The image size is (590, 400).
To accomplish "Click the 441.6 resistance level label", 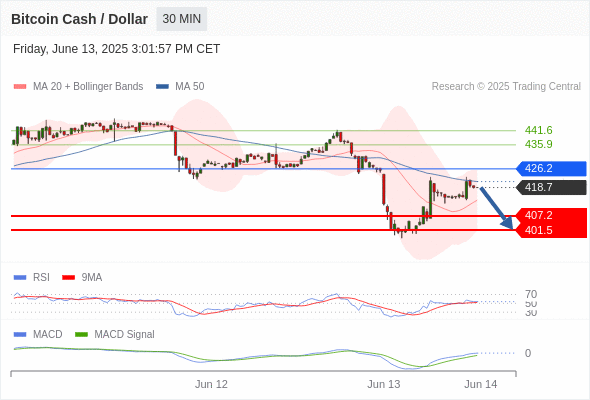I will [538, 130].
